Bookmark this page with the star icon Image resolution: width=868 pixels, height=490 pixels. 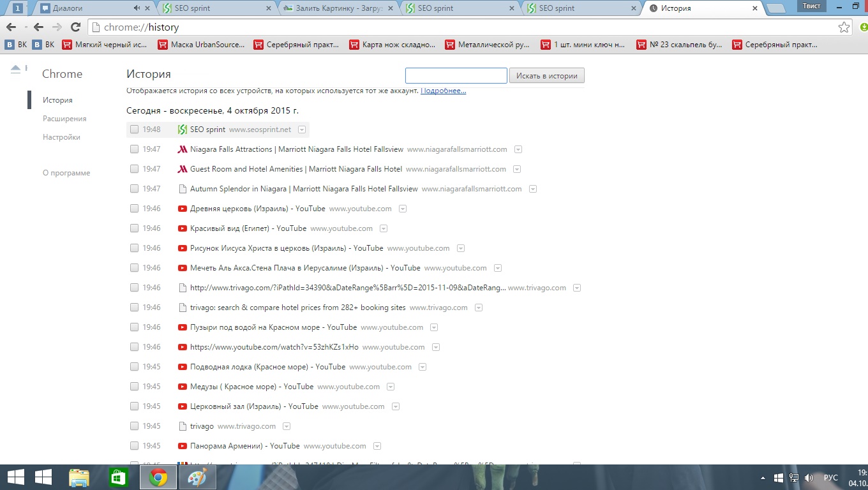844,27
